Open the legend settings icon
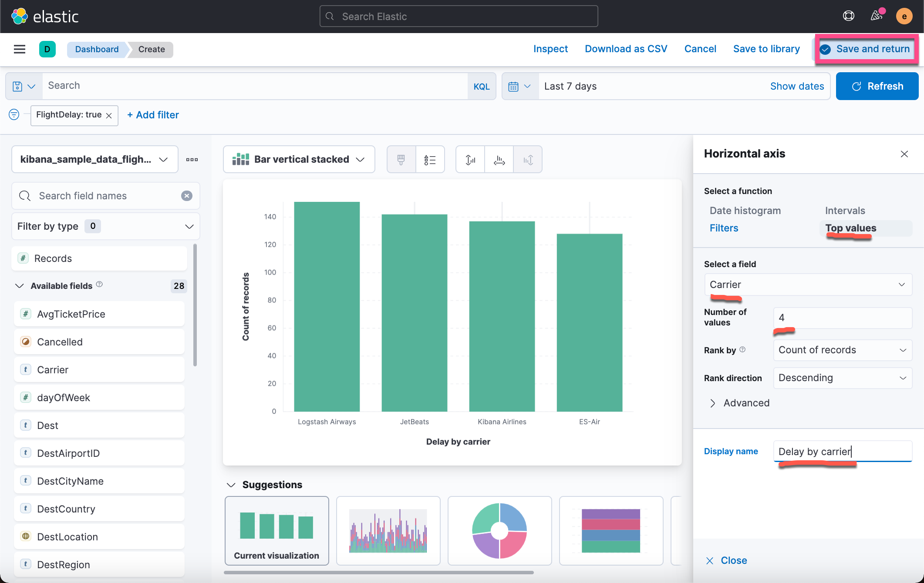 tap(430, 160)
